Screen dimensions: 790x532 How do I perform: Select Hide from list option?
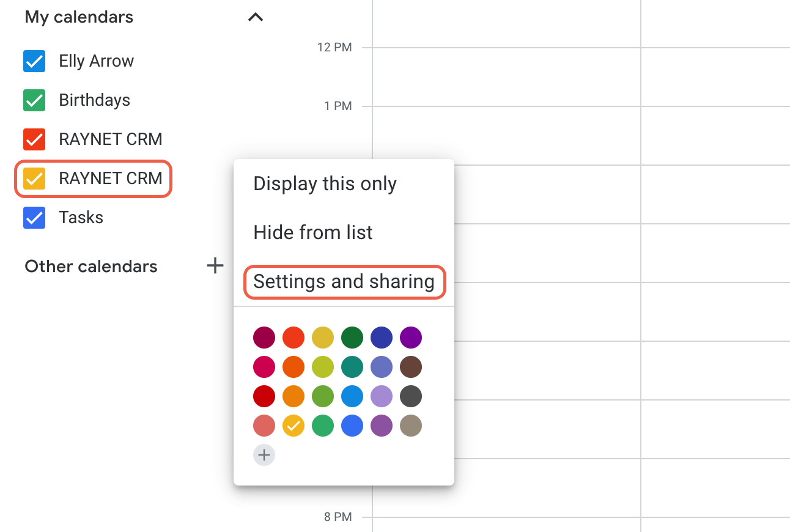(313, 232)
